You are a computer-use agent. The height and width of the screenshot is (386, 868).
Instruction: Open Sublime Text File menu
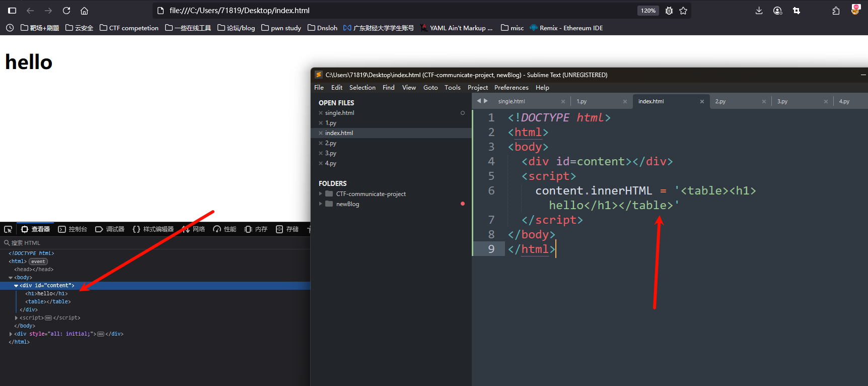coord(319,88)
